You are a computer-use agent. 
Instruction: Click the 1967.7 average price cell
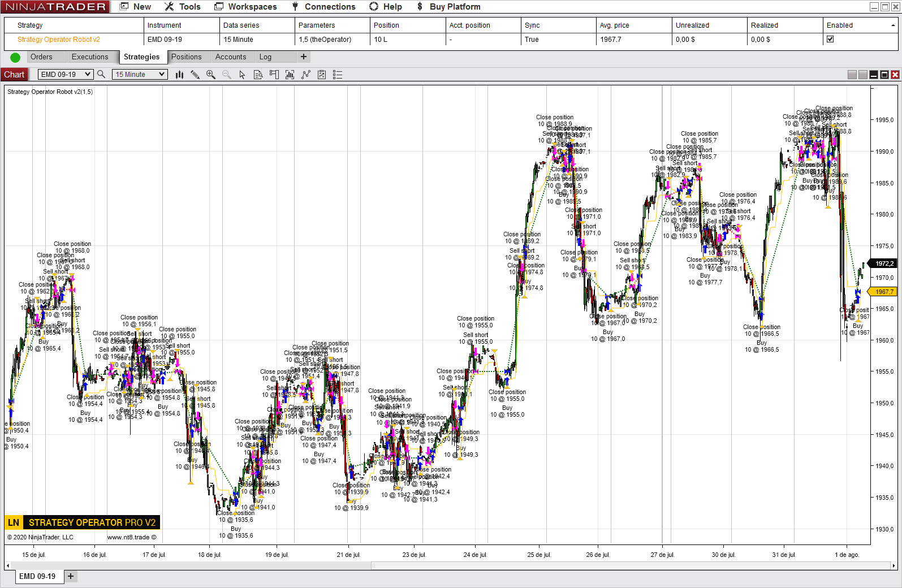(634, 40)
